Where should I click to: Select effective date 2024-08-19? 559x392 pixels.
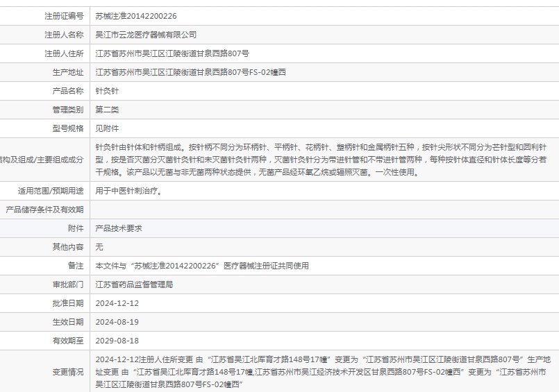pyautogui.click(x=117, y=322)
